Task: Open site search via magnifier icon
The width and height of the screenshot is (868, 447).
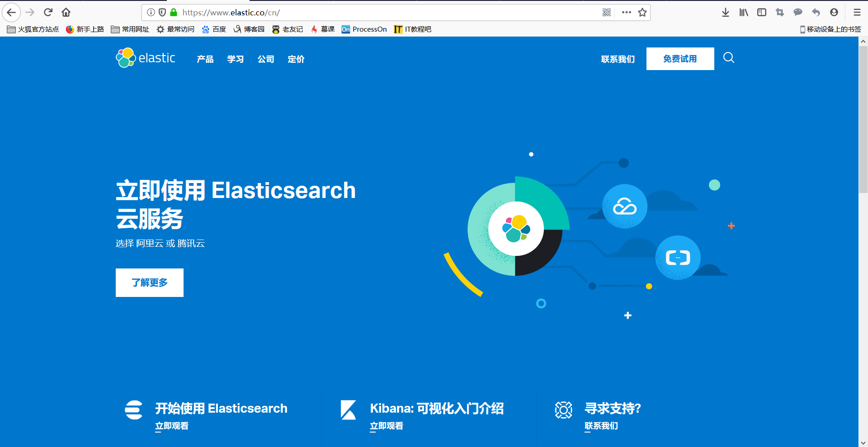Action: (728, 58)
